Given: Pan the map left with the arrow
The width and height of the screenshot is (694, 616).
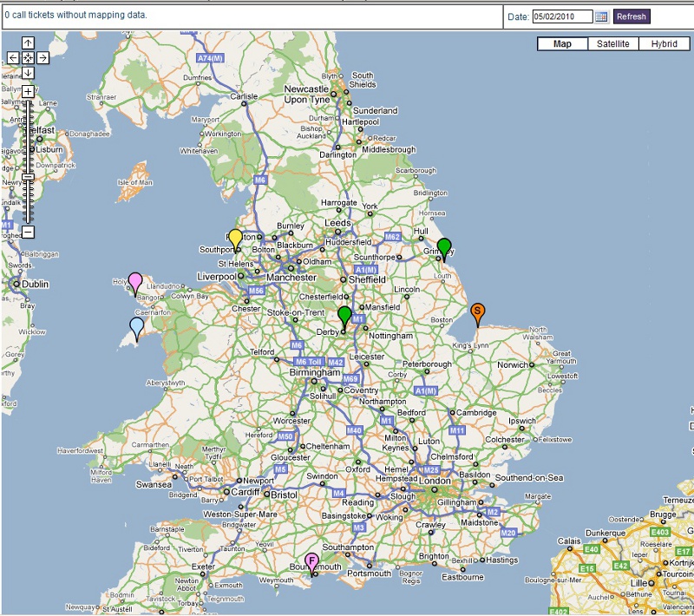Looking at the screenshot, I should coord(13,57).
